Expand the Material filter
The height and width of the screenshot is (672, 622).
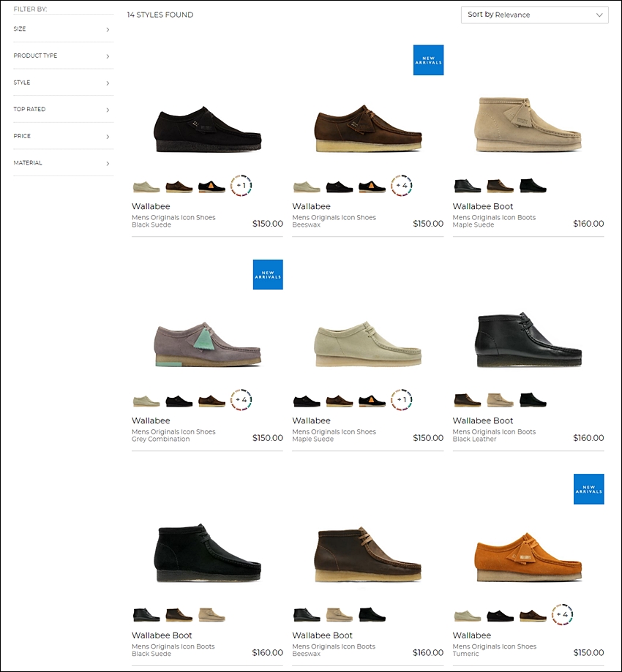(64, 163)
